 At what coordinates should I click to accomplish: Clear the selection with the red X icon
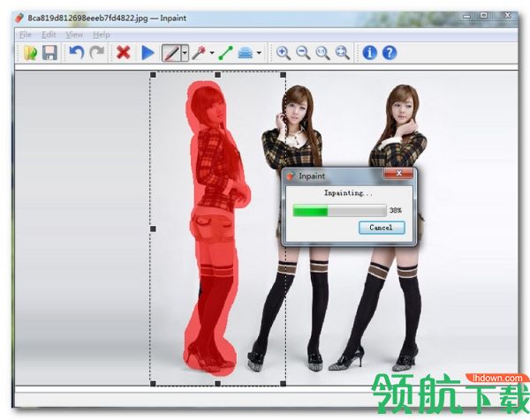[x=124, y=53]
